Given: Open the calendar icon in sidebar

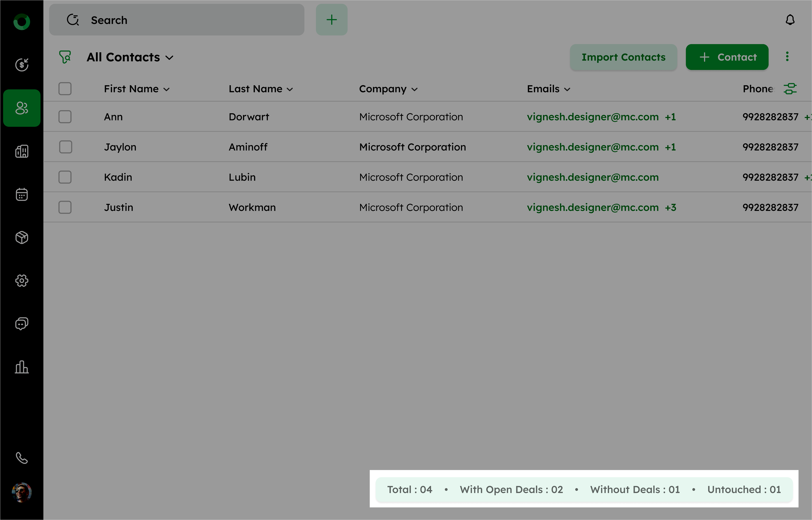Looking at the screenshot, I should pyautogui.click(x=22, y=194).
